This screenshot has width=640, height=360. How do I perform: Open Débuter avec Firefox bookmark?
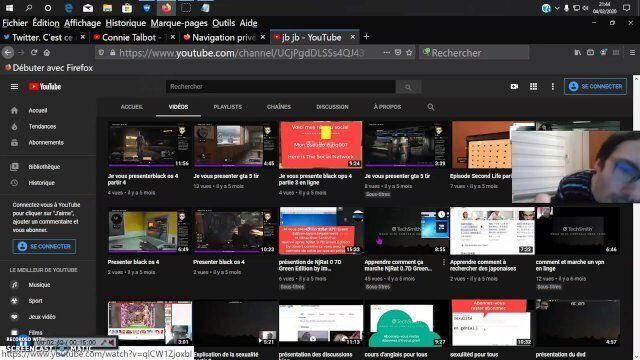(x=49, y=68)
